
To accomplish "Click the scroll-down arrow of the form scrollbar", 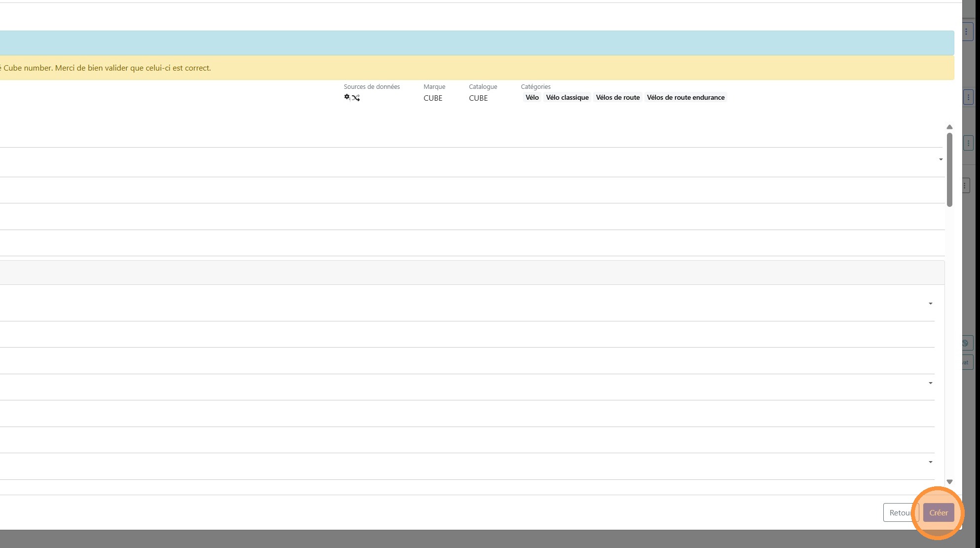I will coord(949,481).
